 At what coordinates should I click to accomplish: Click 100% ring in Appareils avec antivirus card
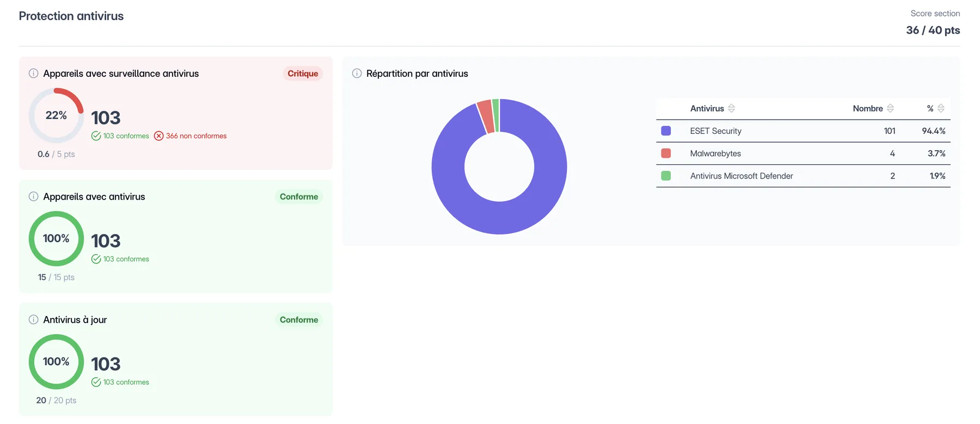click(x=56, y=238)
